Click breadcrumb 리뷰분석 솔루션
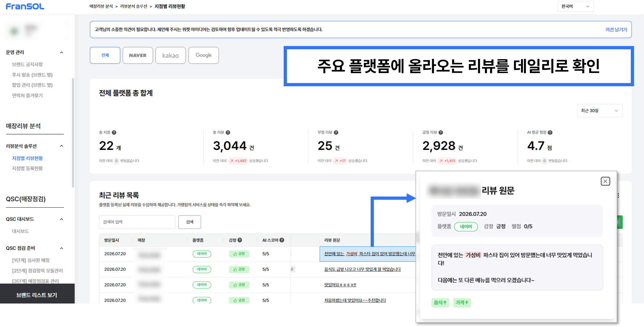Image resolution: width=644 pixels, height=327 pixels. [x=134, y=6]
